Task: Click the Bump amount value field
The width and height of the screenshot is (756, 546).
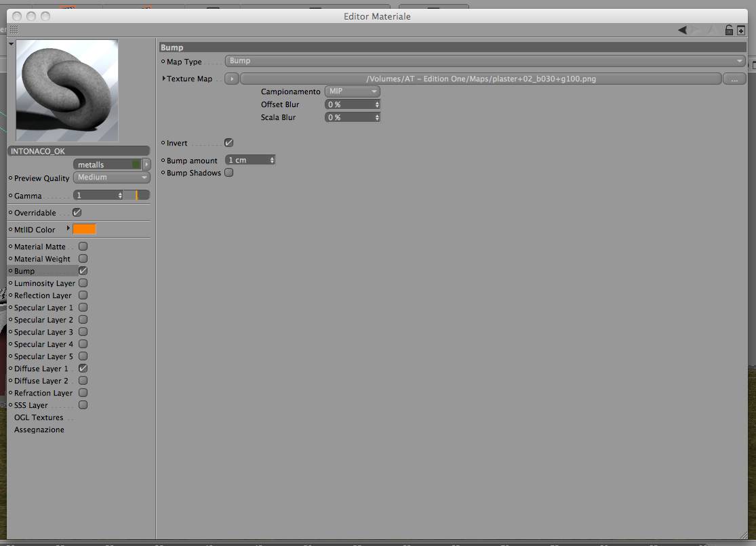Action: point(250,160)
